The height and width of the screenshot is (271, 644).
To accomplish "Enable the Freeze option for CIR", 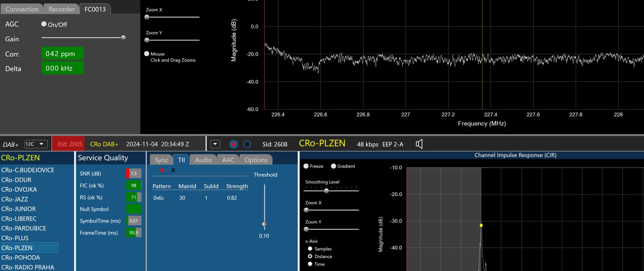I will (306, 166).
